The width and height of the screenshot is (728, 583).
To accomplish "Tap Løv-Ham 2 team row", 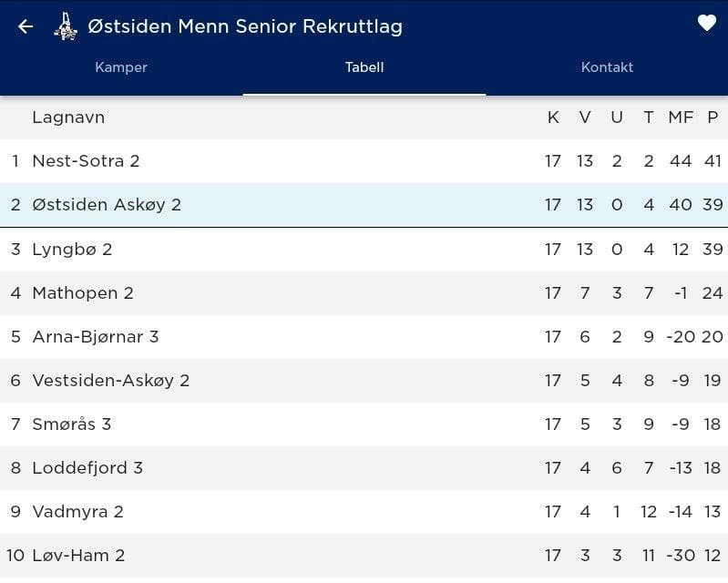I will [x=78, y=555].
